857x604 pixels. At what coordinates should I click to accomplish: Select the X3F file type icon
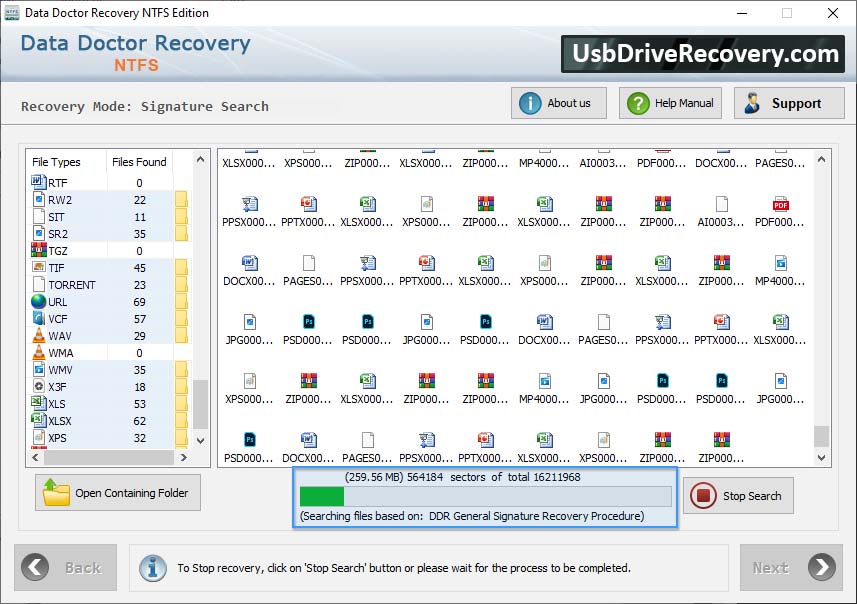(39, 386)
